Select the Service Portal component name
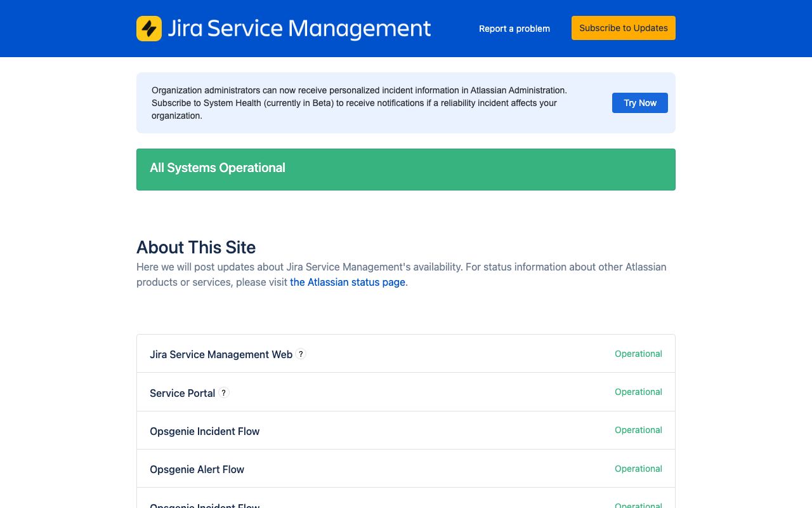This screenshot has height=508, width=812. pyautogui.click(x=182, y=393)
